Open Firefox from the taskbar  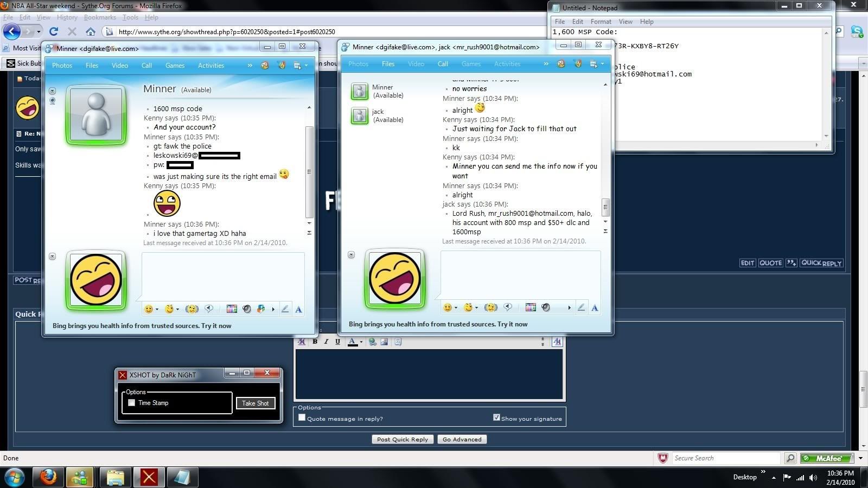[x=49, y=477]
